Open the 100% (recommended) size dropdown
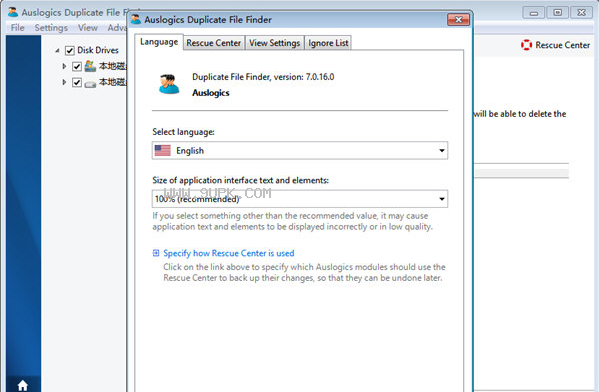The width and height of the screenshot is (599, 392). 300,199
